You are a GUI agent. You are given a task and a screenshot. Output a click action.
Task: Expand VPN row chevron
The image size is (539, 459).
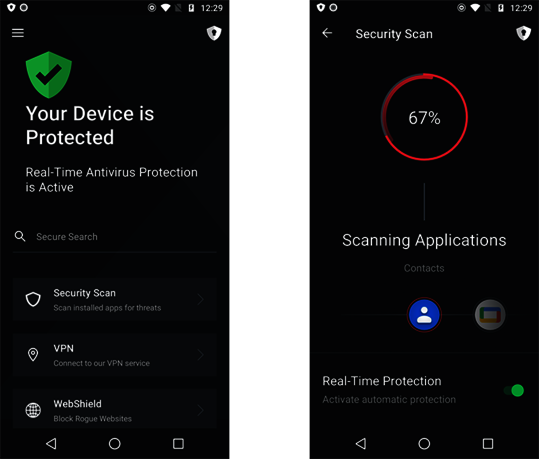click(x=200, y=354)
